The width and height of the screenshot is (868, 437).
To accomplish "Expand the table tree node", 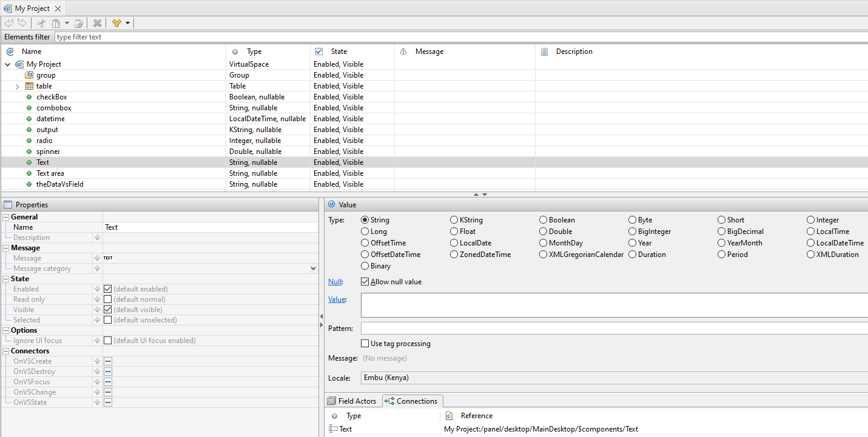I will click(x=18, y=86).
